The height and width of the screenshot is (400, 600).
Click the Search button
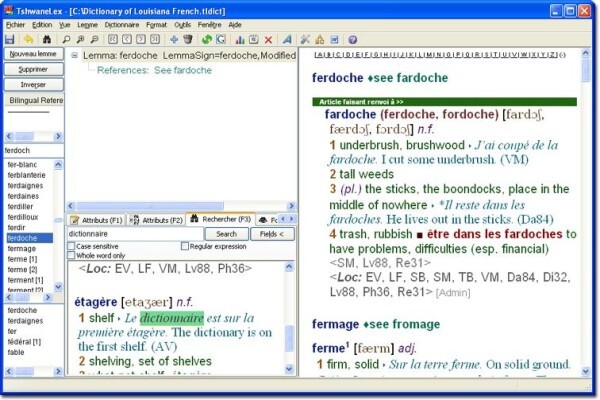pos(227,234)
